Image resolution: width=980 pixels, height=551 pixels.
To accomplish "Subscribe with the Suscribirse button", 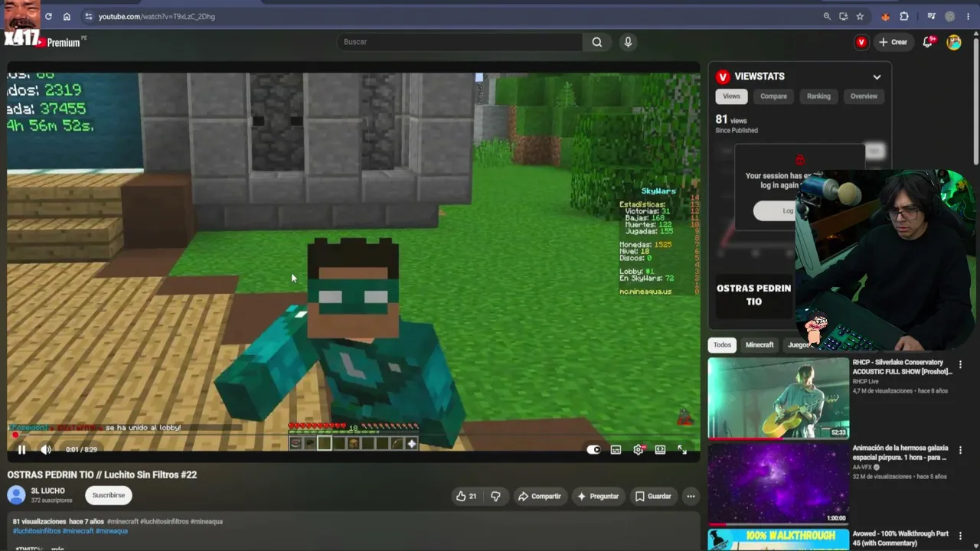I will (109, 495).
